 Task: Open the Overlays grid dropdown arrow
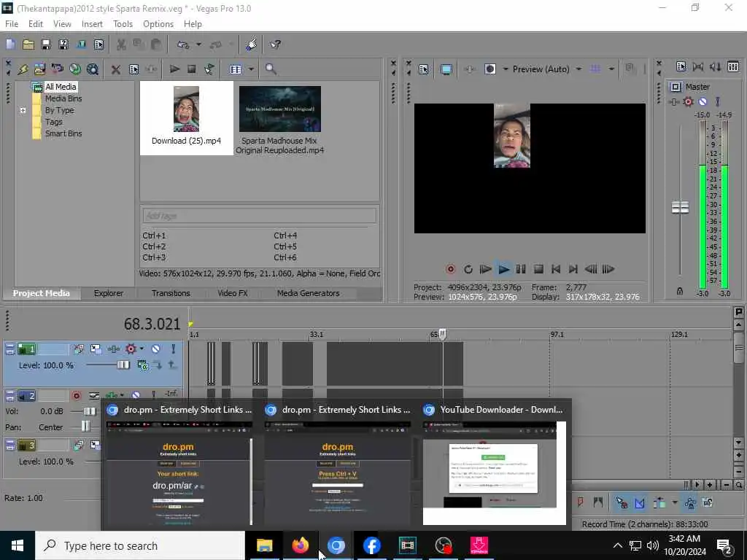click(x=611, y=69)
